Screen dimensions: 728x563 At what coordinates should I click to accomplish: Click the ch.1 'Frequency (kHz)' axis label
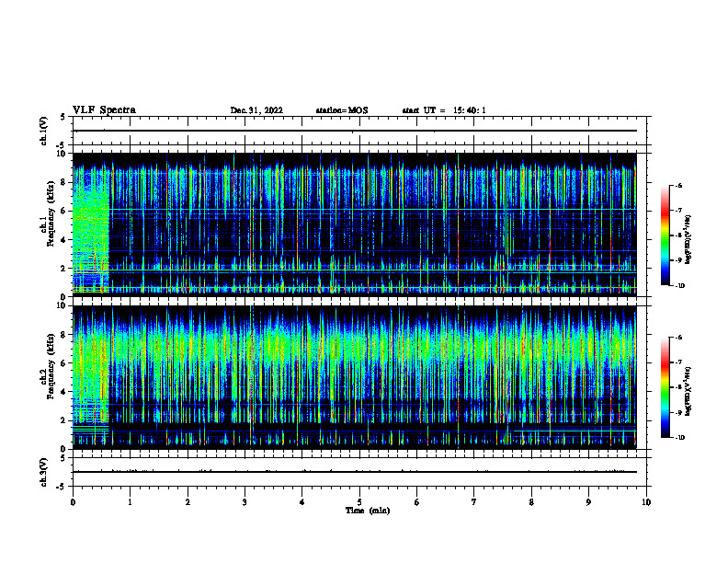coord(51,214)
